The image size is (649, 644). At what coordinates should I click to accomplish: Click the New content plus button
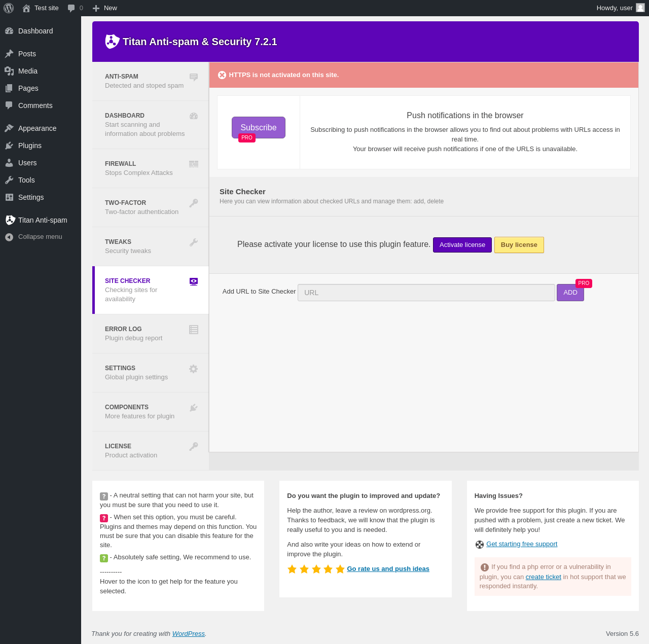coord(105,8)
